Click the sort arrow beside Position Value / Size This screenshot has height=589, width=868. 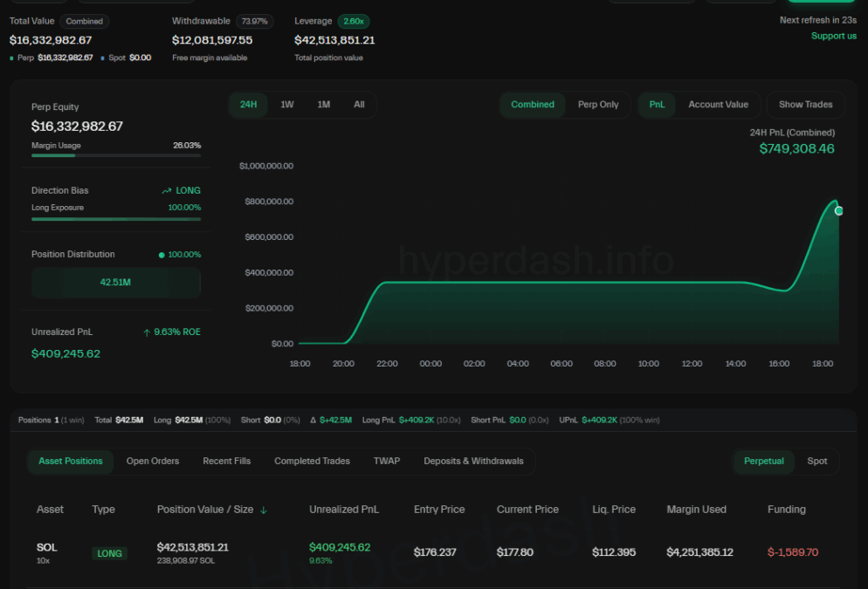click(264, 510)
